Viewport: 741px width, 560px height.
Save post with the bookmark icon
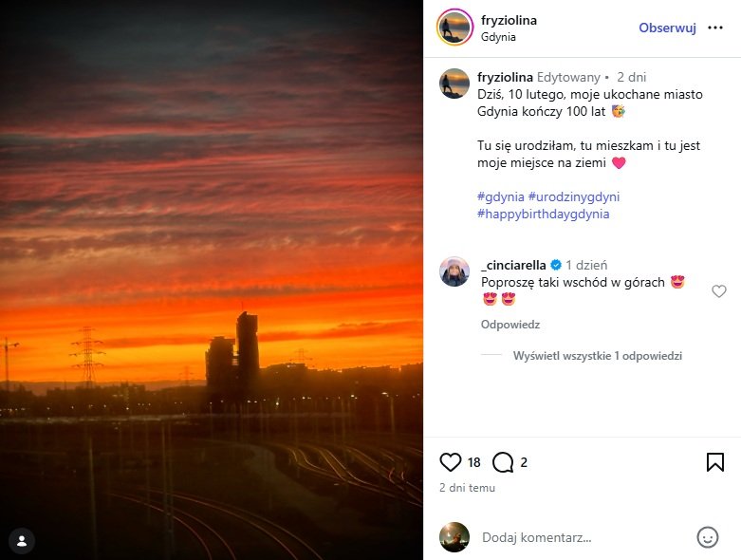click(715, 462)
